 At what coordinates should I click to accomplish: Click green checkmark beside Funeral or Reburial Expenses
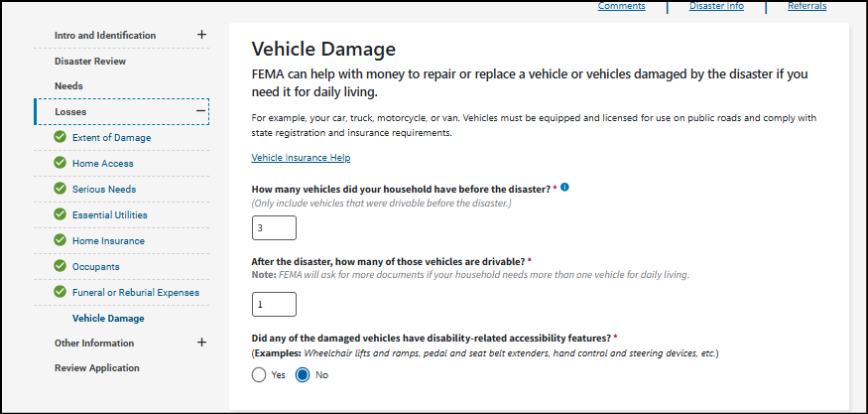(60, 292)
